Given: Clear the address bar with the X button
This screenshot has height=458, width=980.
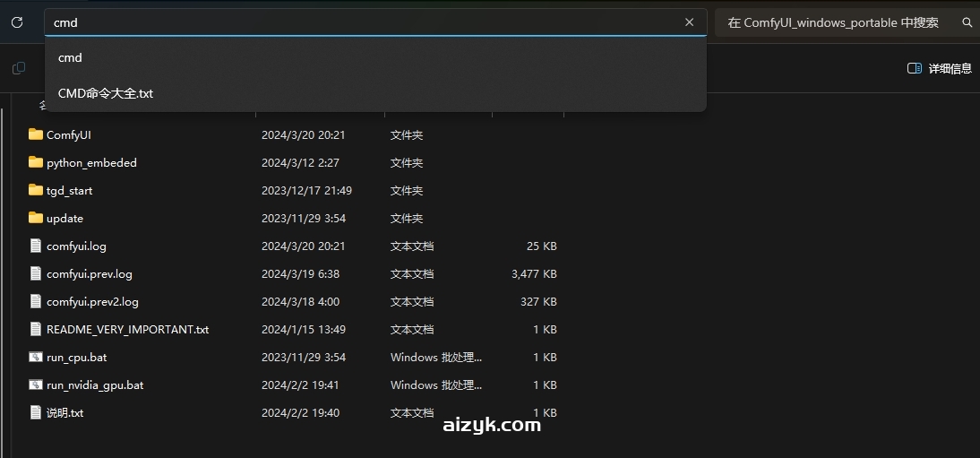Looking at the screenshot, I should pyautogui.click(x=690, y=22).
